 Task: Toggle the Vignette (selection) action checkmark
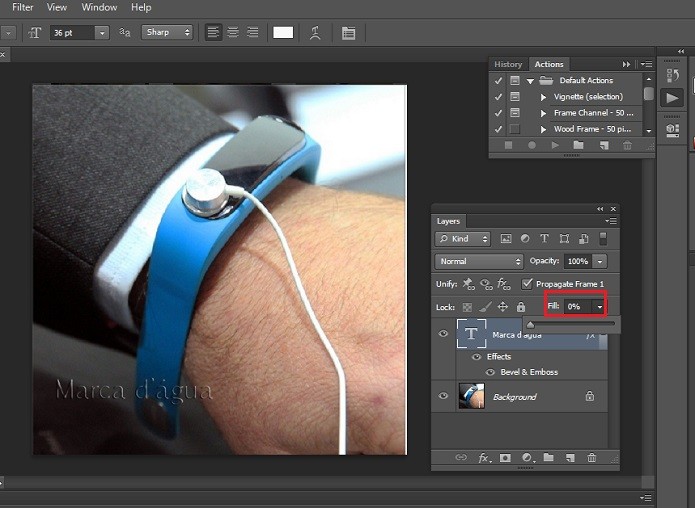498,97
